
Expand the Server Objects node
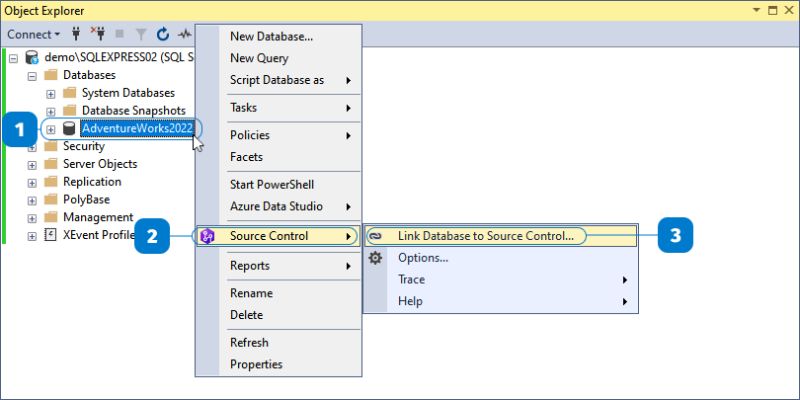(32, 165)
